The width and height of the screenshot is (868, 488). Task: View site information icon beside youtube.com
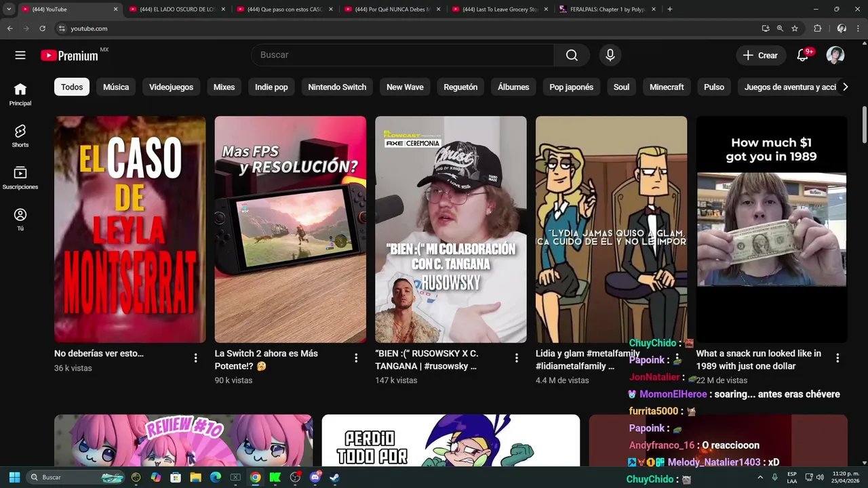pyautogui.click(x=62, y=28)
